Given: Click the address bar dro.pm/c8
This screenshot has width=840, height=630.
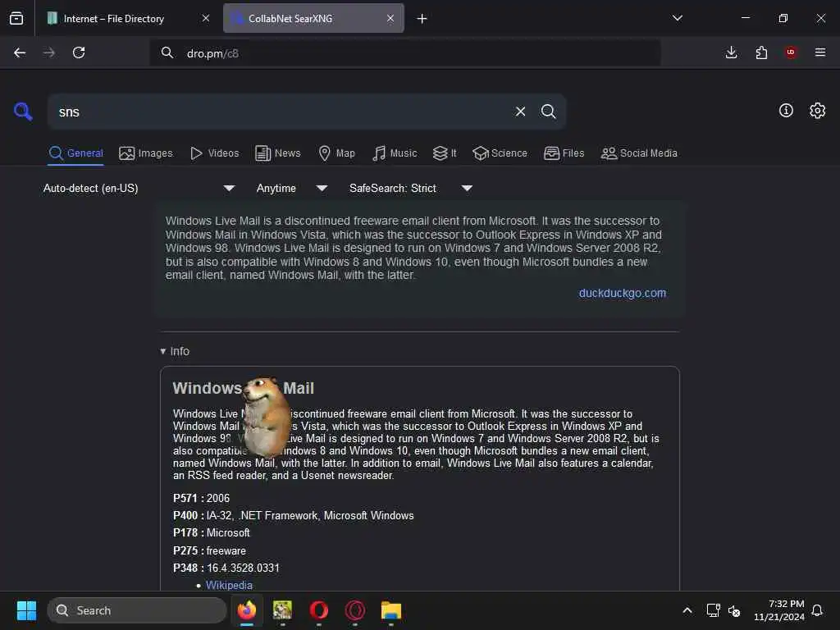Looking at the screenshot, I should [x=404, y=53].
